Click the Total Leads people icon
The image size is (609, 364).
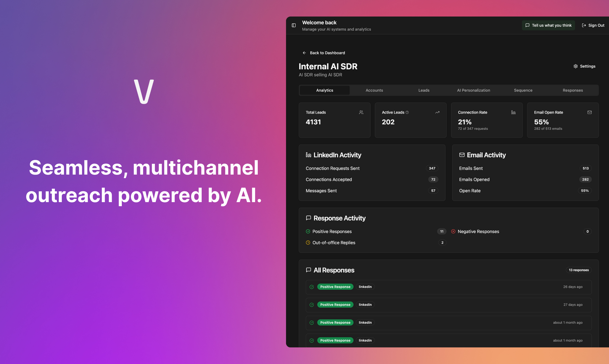pyautogui.click(x=361, y=112)
